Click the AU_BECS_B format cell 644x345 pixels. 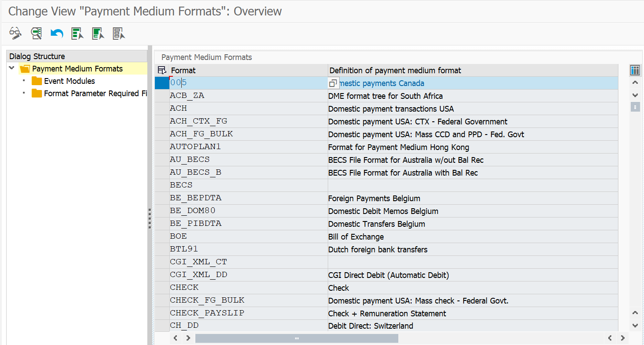click(x=248, y=172)
